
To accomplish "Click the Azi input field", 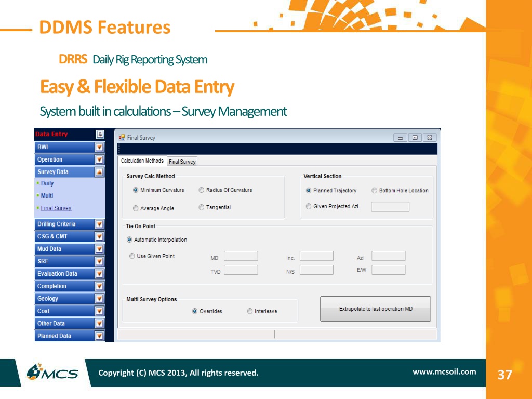I will click(x=389, y=256).
